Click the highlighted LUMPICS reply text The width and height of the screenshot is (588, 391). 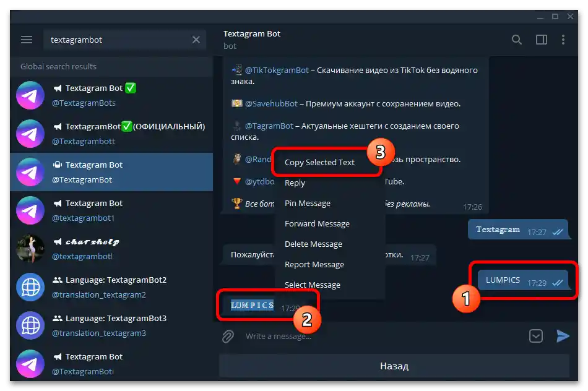click(x=252, y=306)
